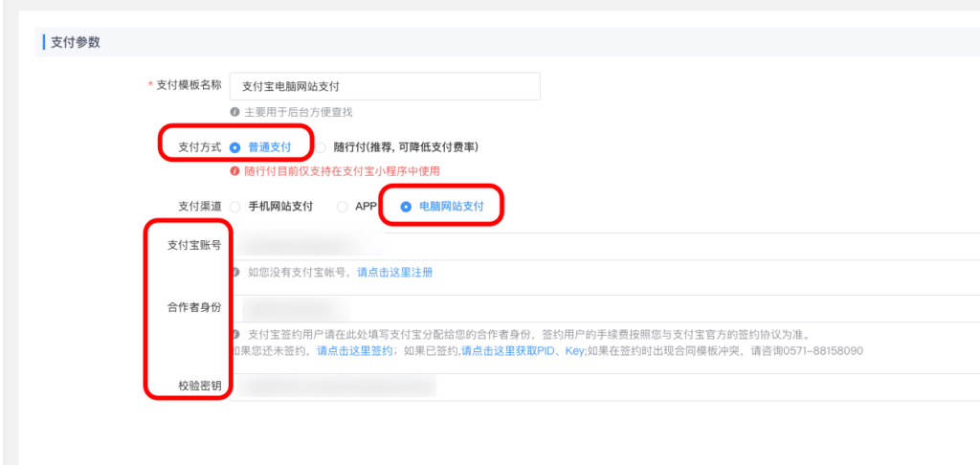The width and height of the screenshot is (980, 465).
Task: Click the 支付方式 label
Action: click(x=199, y=148)
